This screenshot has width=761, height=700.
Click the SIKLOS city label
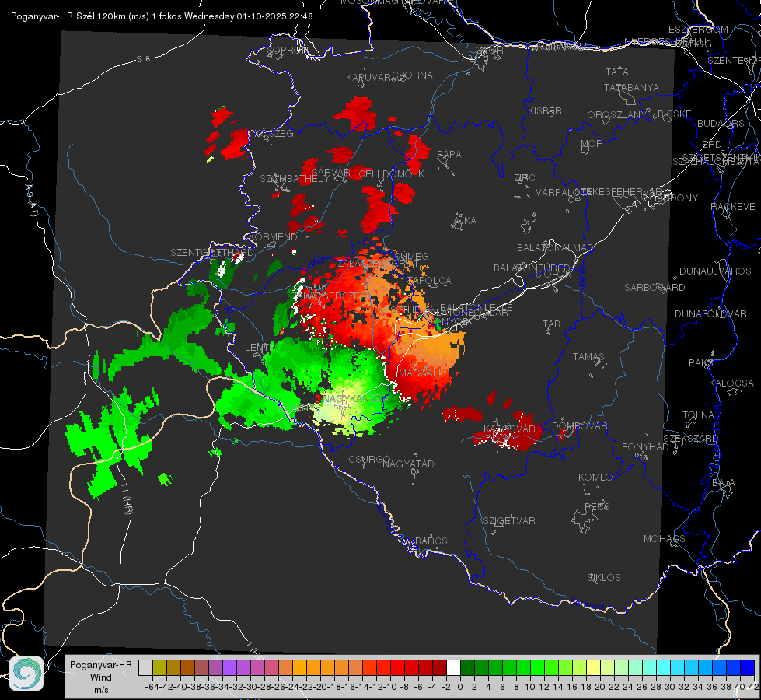(604, 578)
